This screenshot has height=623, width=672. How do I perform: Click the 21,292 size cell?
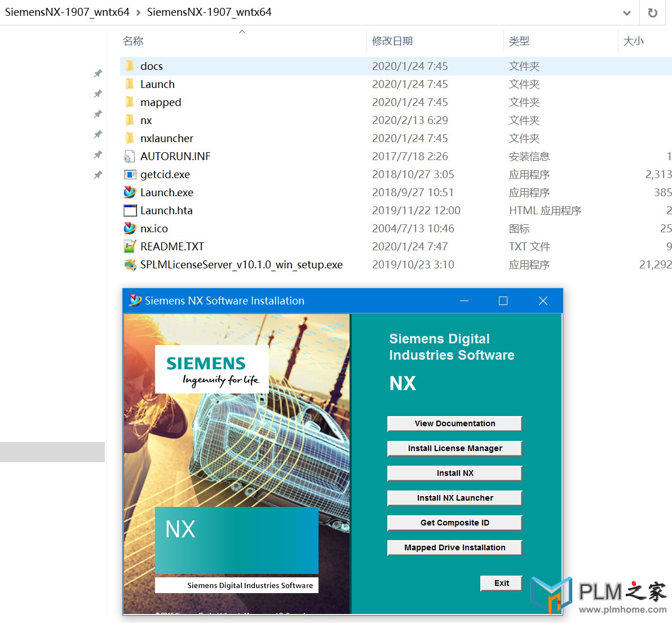point(655,265)
